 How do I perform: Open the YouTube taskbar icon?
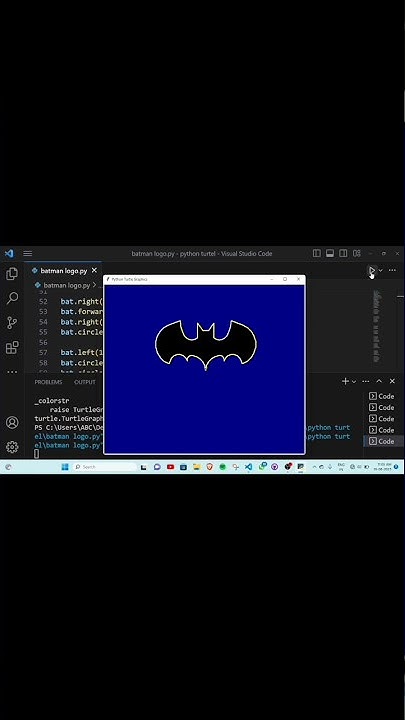(x=170, y=467)
